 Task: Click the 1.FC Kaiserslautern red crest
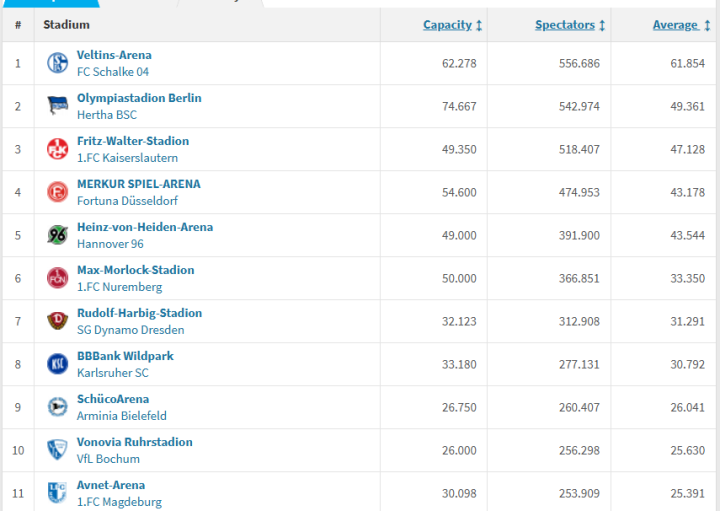[57, 149]
